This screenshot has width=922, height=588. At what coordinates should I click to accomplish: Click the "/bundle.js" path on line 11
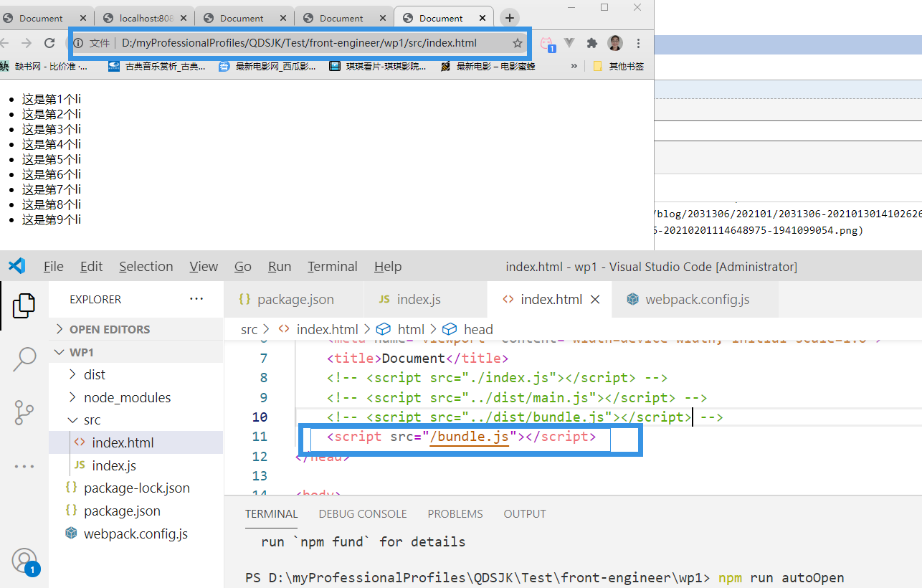470,437
